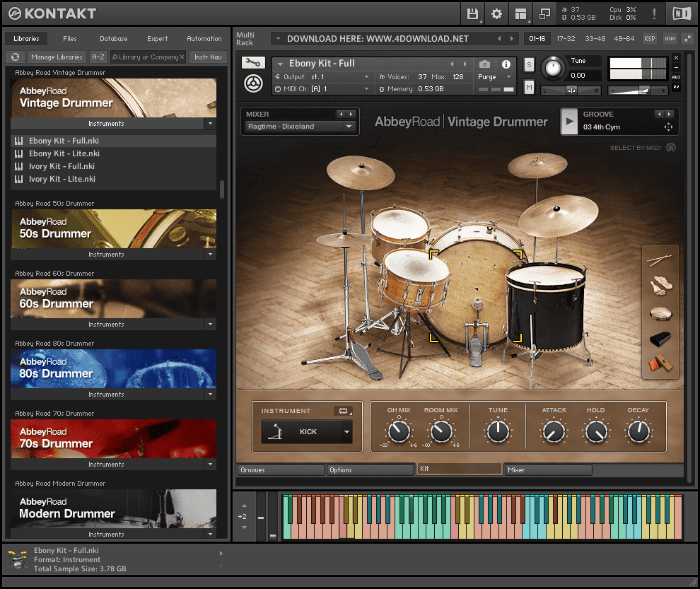Click the wrench edit instrument icon
Viewport: 700px width, 589px height.
click(252, 63)
